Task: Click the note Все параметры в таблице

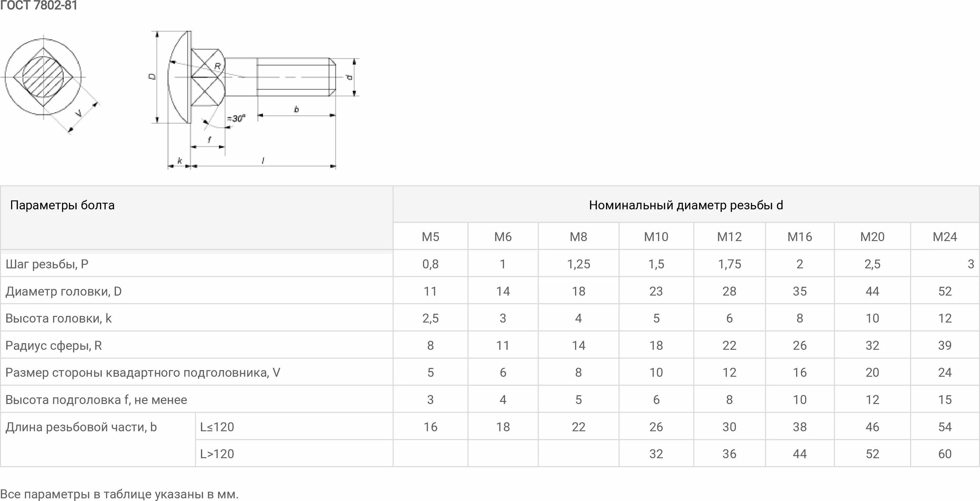Action: 119,494
